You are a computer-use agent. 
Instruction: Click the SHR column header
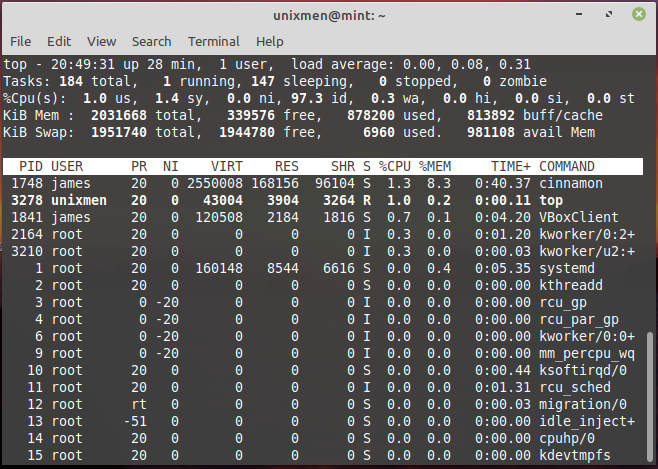click(343, 167)
